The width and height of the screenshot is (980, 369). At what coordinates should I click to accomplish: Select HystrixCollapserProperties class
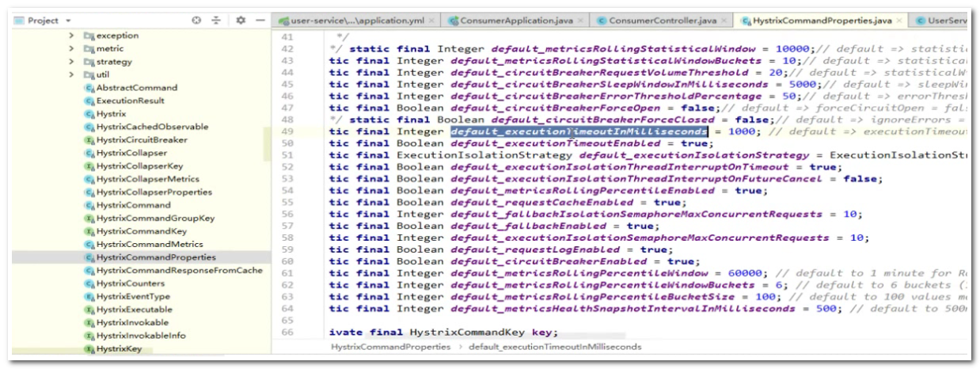pyautogui.click(x=148, y=192)
